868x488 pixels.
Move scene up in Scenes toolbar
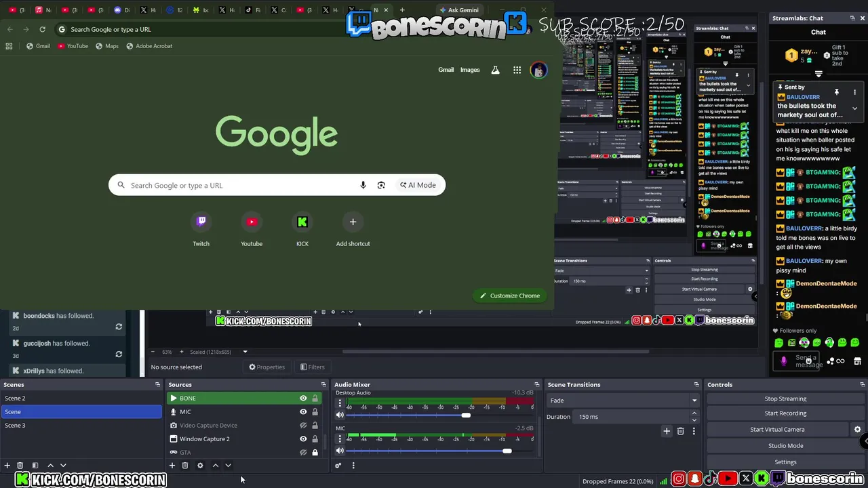point(50,466)
